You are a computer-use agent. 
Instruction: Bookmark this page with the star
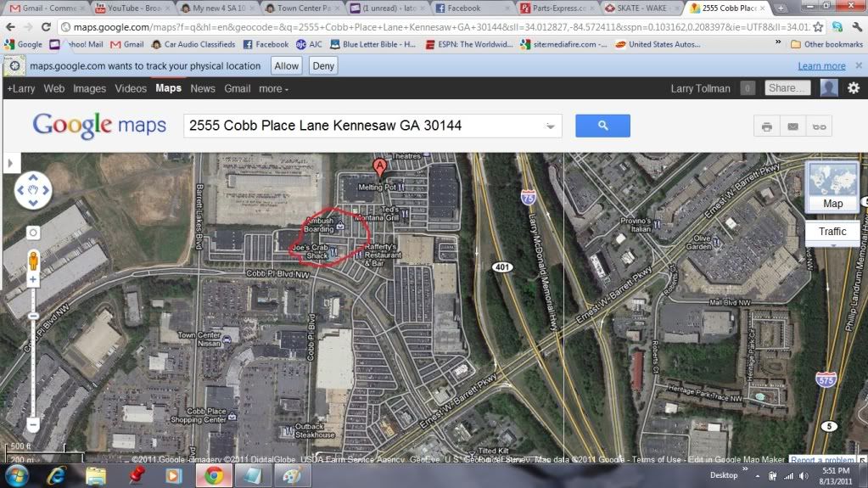818,26
